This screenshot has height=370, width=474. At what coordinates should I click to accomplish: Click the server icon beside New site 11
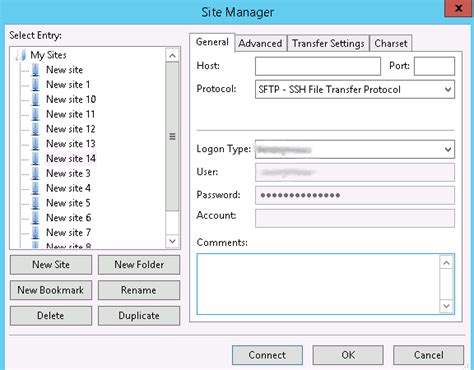pyautogui.click(x=35, y=114)
